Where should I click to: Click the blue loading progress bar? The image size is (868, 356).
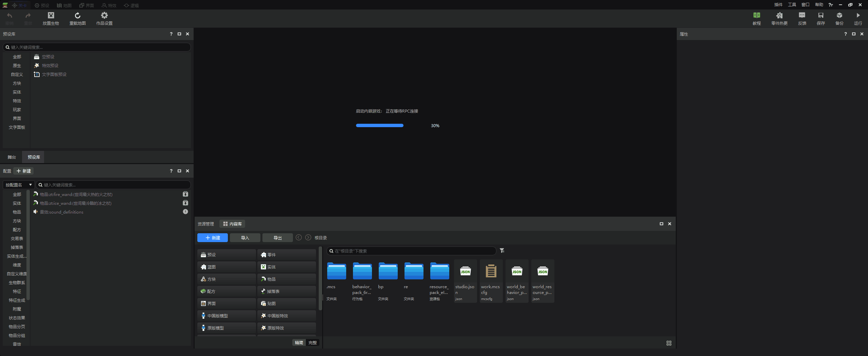[x=379, y=125]
